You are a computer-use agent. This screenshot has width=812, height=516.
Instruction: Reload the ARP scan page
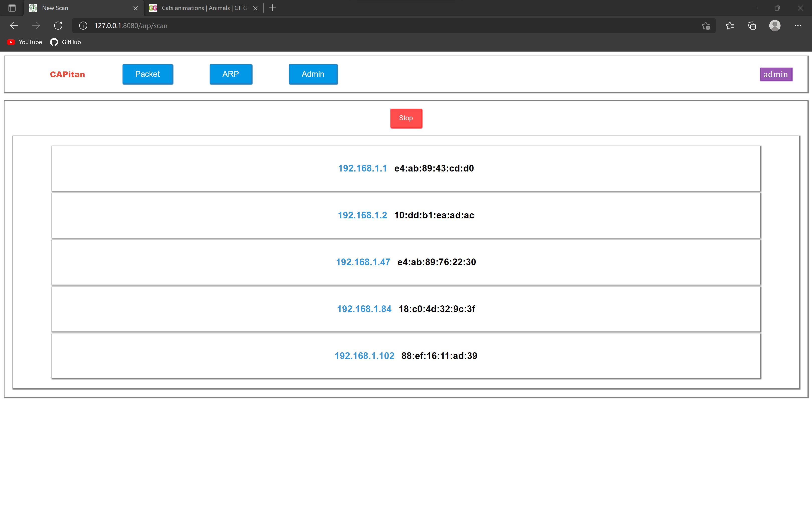pyautogui.click(x=58, y=26)
